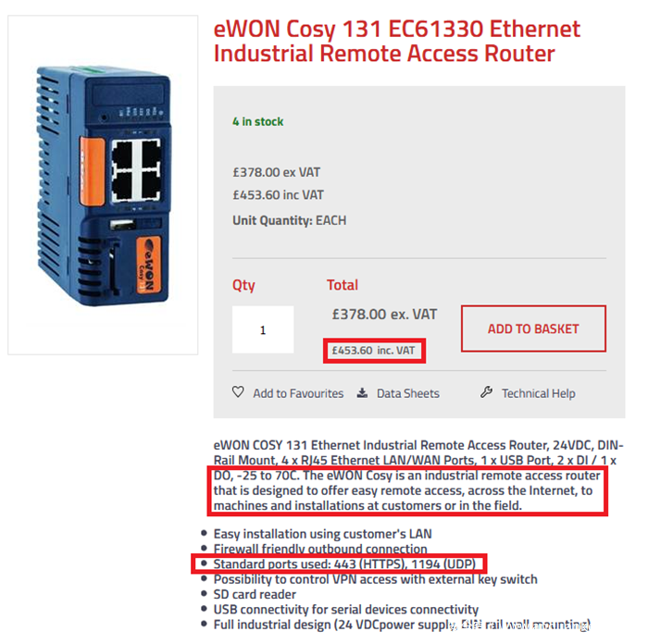Open the Technical Help link
Image resolution: width=648 pixels, height=644 pixels.
(539, 393)
